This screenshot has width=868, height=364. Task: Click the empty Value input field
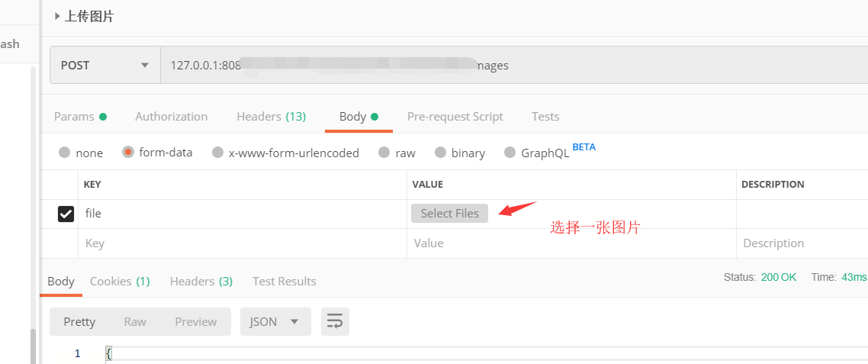[571, 243]
